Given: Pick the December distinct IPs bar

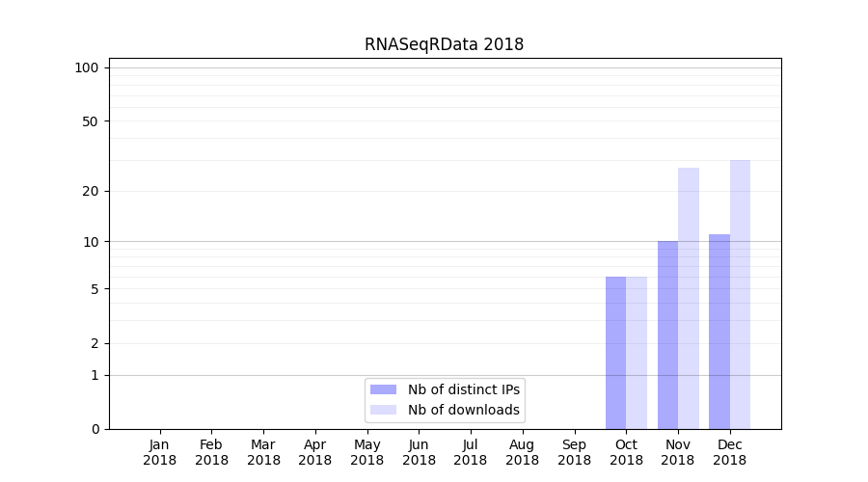Looking at the screenshot, I should (719, 332).
